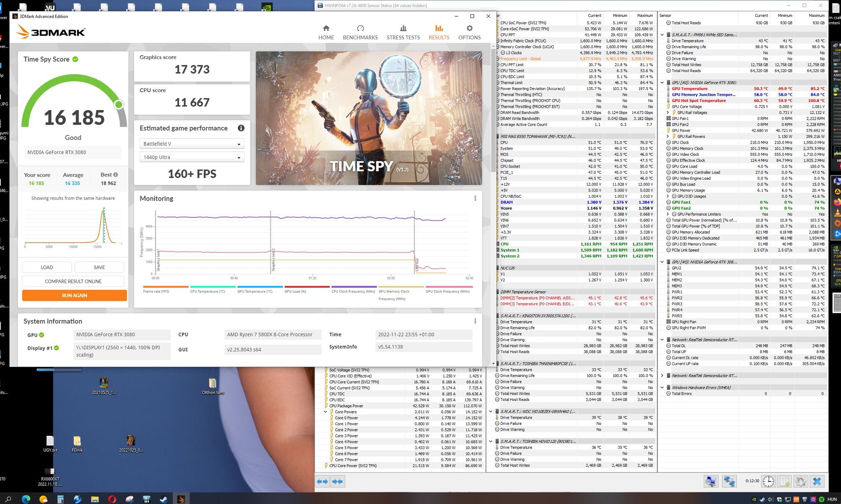Screen dimensions: 841x504
Task: Expand GPU Performance Limiters in HWiNFO
Action: coord(668,214)
